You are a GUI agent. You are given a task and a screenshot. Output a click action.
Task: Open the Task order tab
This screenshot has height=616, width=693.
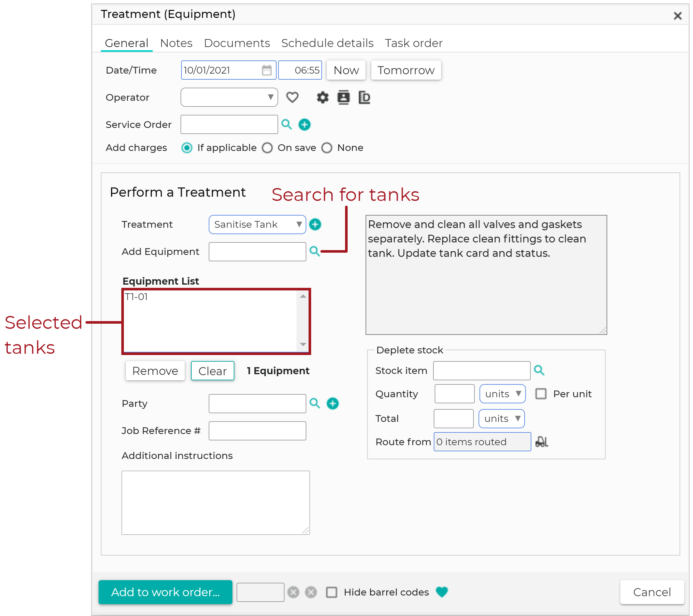point(414,43)
